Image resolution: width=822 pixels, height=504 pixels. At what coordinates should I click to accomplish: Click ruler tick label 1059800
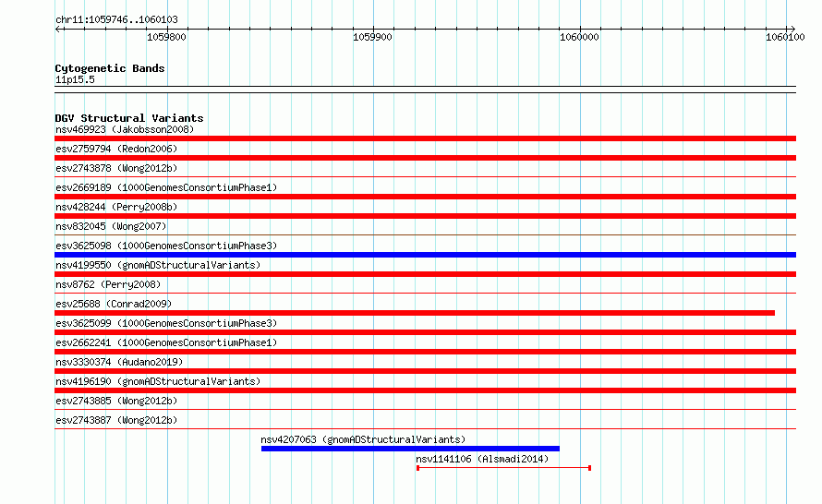pos(166,37)
